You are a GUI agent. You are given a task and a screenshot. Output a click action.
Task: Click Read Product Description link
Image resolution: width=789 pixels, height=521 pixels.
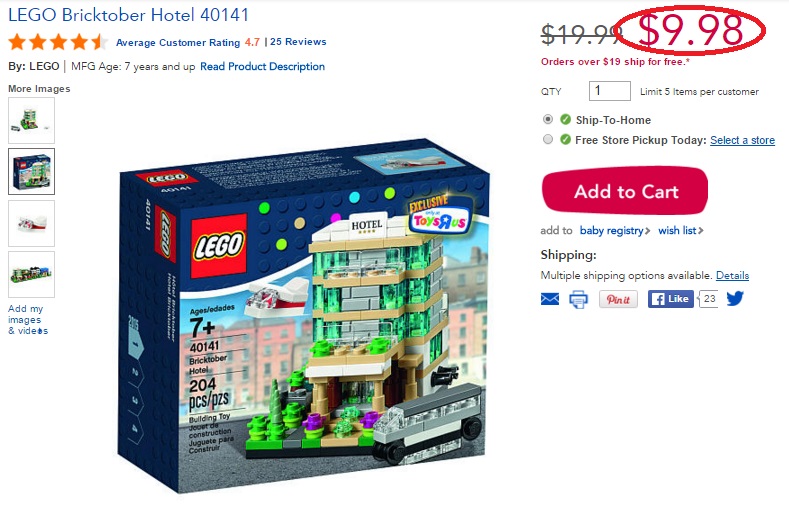tap(262, 66)
